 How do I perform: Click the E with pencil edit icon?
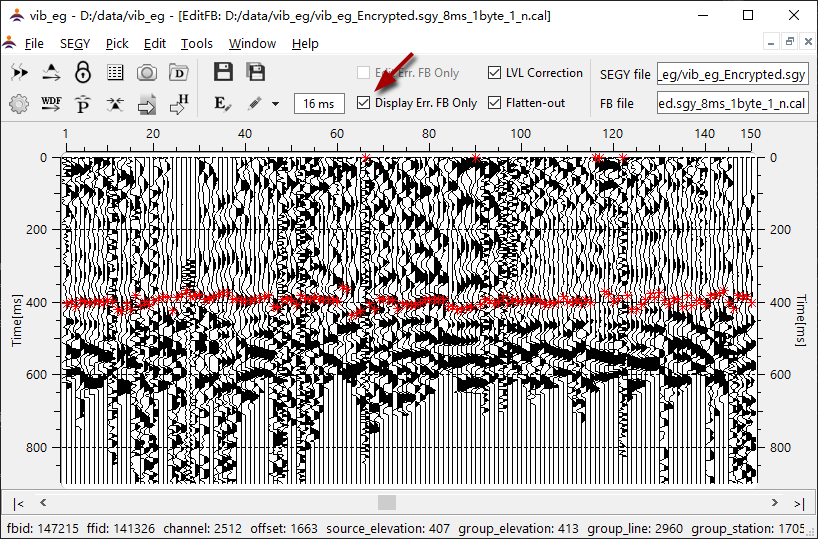tap(223, 104)
